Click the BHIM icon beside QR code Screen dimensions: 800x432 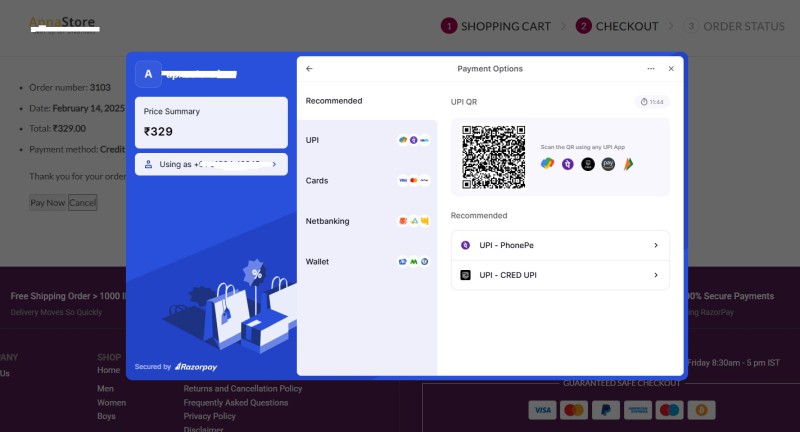[628, 164]
